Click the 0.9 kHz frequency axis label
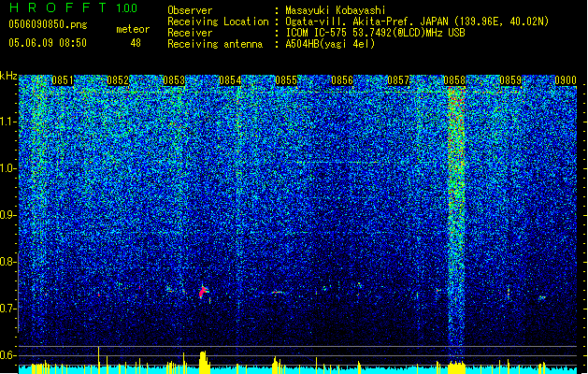Image resolution: width=588 pixels, height=374 pixels. pyautogui.click(x=8, y=215)
